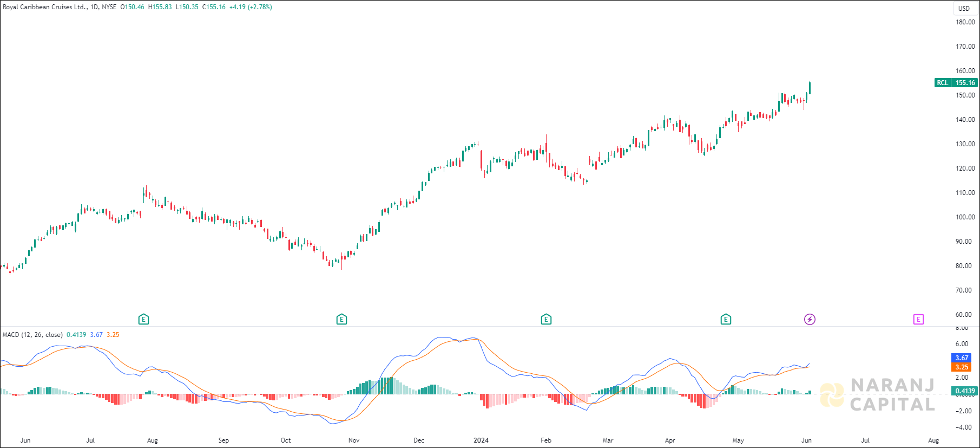Click the C155.16 close value
The image size is (980, 448).
[214, 7]
